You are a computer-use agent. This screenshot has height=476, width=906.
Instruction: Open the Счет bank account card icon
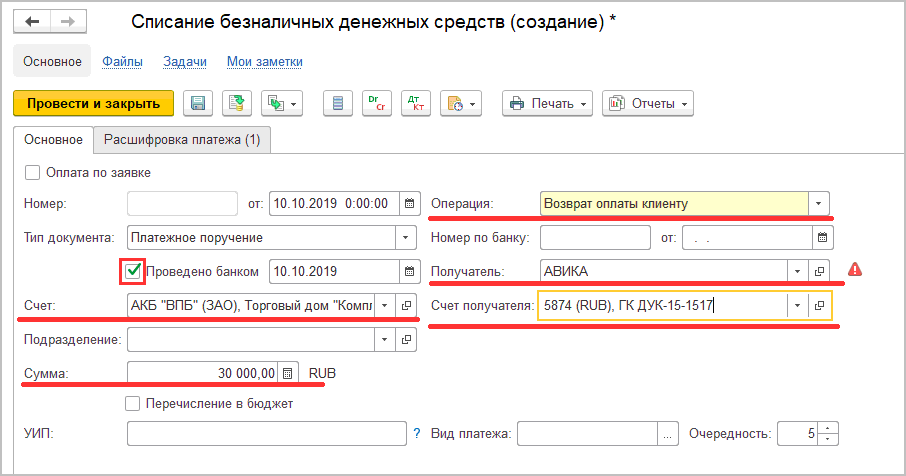tap(406, 306)
